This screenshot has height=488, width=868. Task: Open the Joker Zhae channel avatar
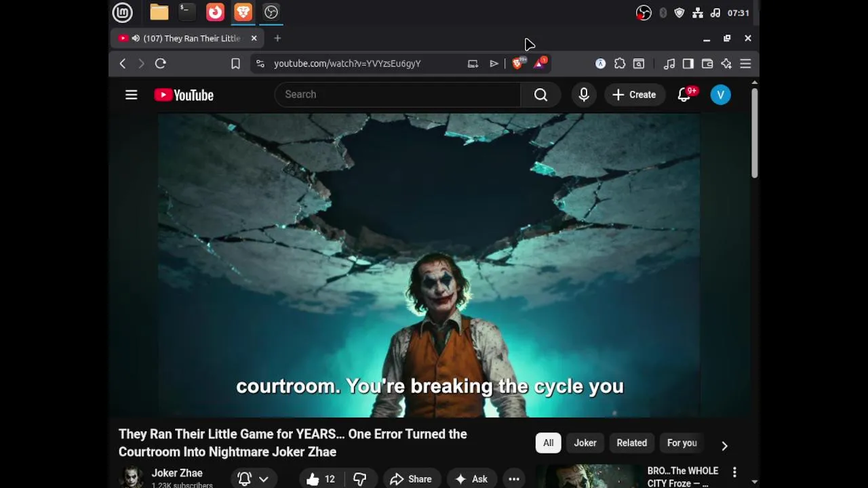tap(132, 477)
